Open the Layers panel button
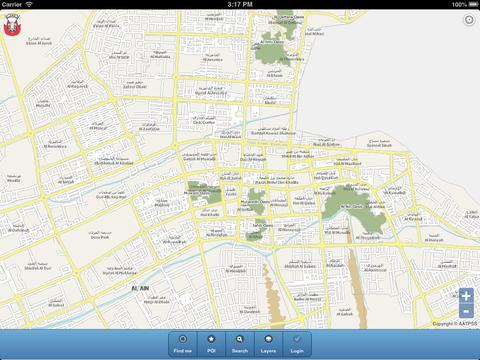This screenshot has height=360, width=480. tap(268, 344)
